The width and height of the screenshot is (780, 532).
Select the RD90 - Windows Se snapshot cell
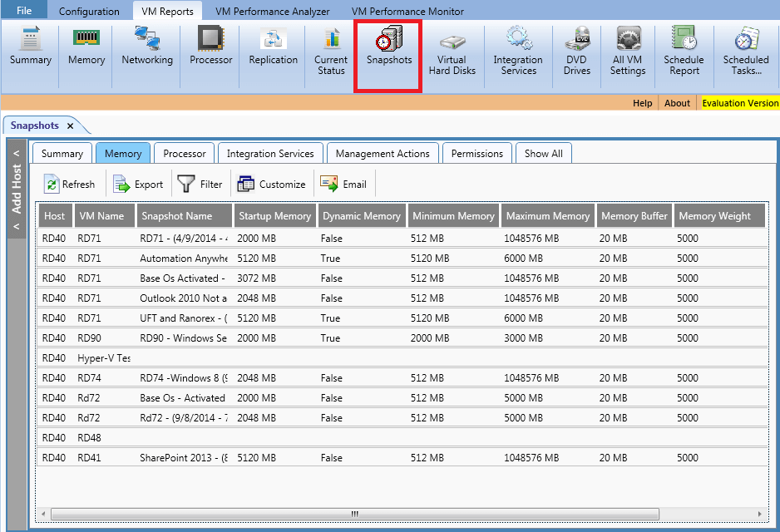183,337
